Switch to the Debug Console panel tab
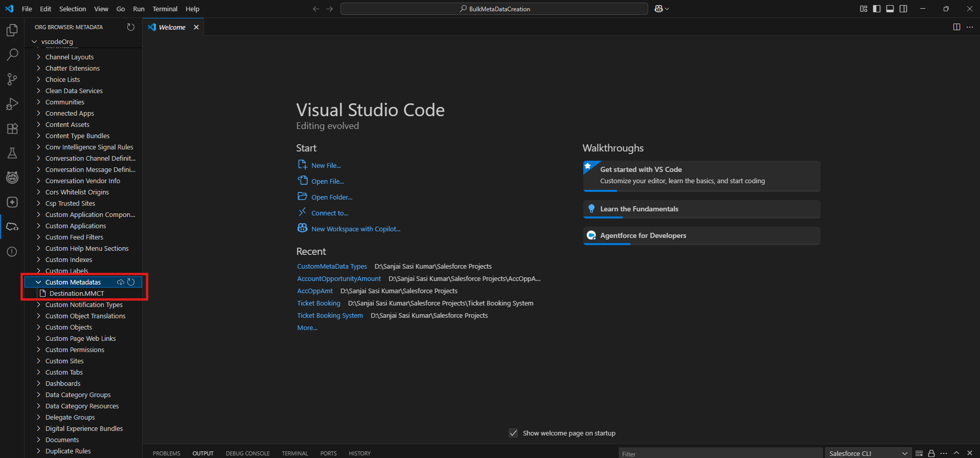The width and height of the screenshot is (980, 458). pos(247,453)
